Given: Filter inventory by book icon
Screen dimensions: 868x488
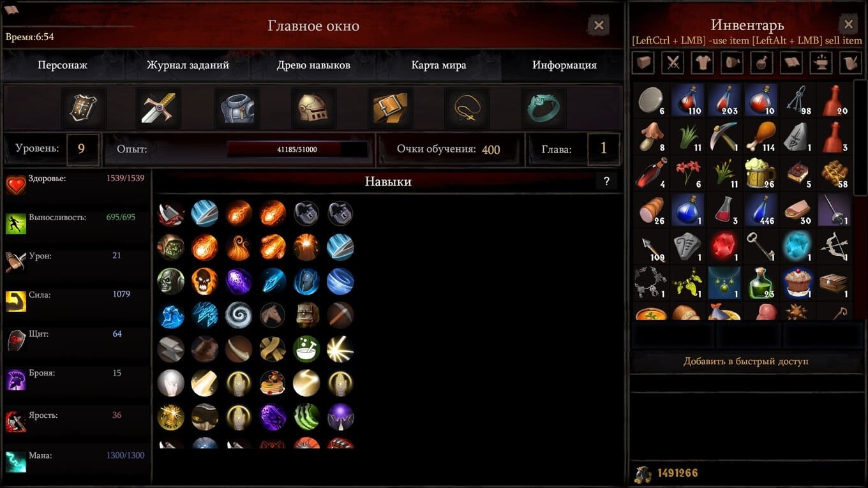Looking at the screenshot, I should click(791, 63).
